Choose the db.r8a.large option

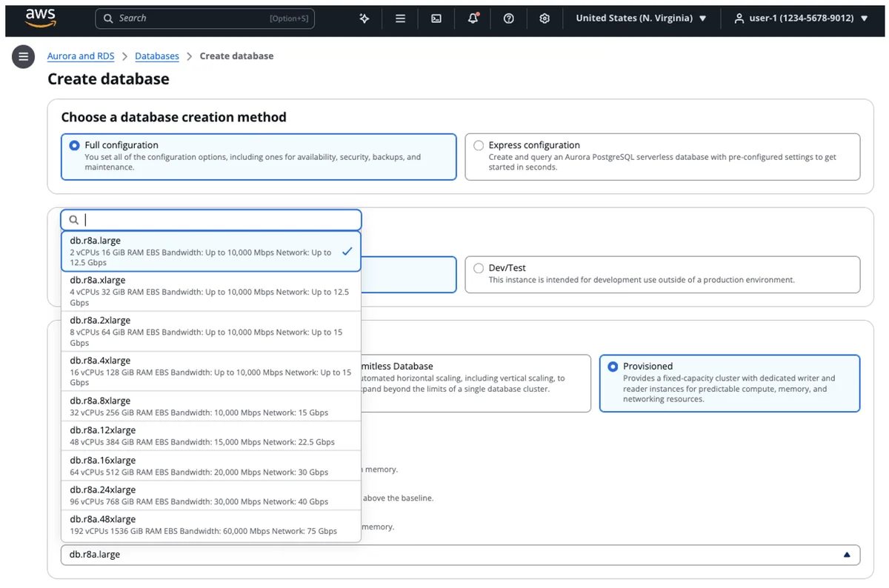(x=211, y=252)
